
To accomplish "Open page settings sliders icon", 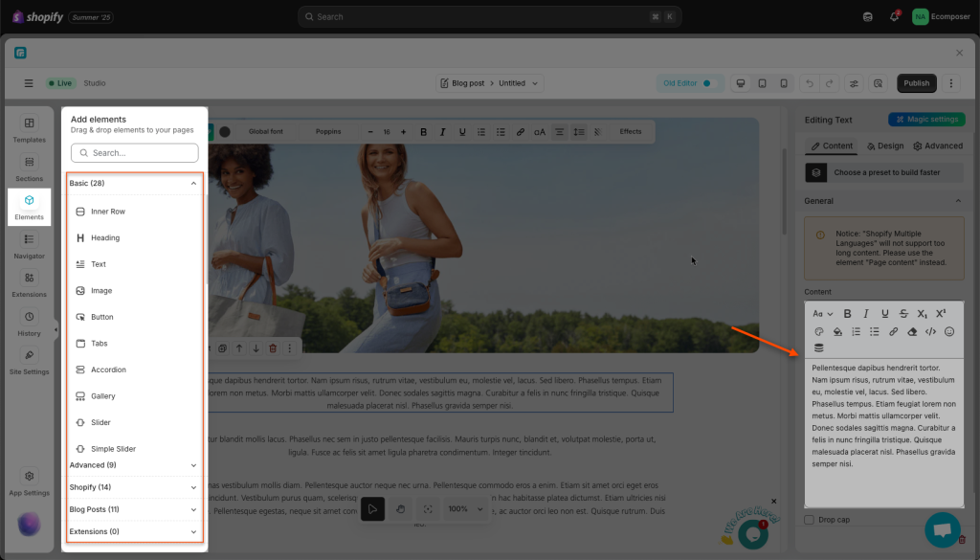I will (854, 83).
